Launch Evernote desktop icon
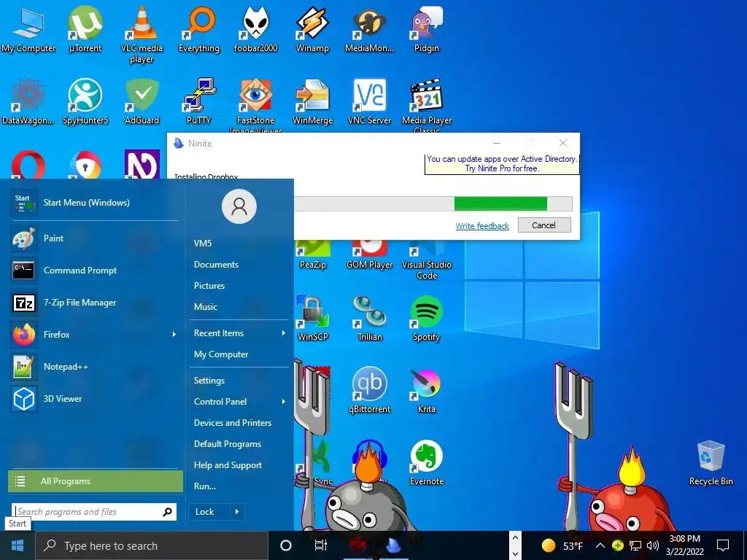 (x=426, y=462)
